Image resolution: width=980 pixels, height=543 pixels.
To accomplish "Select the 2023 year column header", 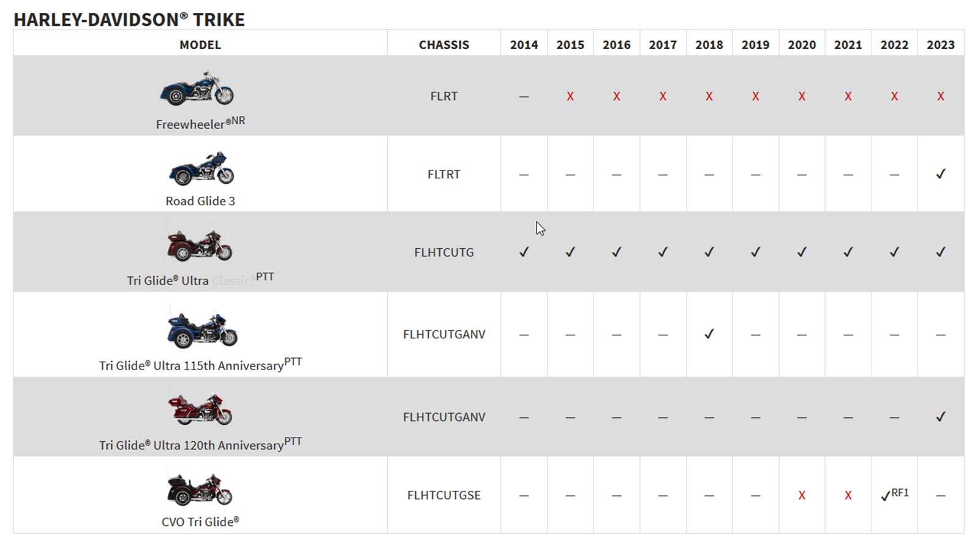I will tap(940, 45).
